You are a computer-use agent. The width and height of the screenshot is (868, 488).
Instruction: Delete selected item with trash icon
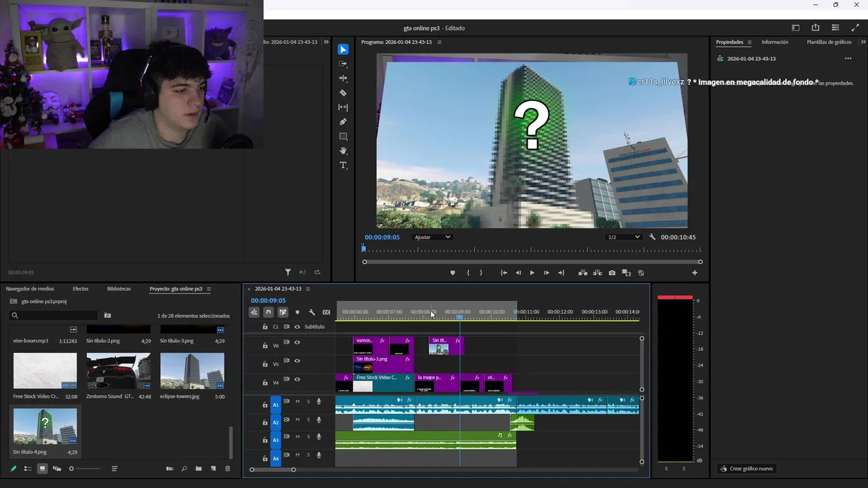(227, 468)
